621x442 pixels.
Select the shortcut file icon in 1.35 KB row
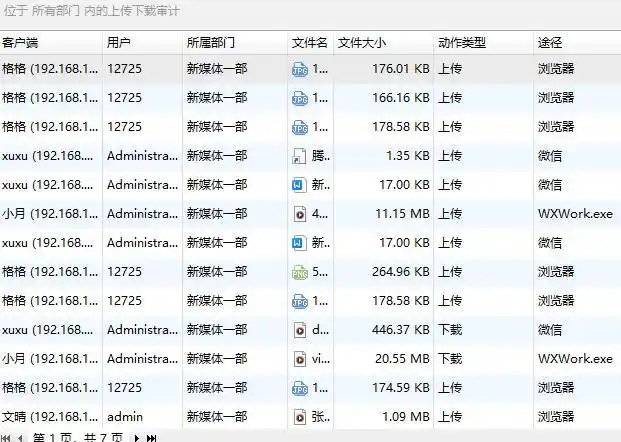299,156
